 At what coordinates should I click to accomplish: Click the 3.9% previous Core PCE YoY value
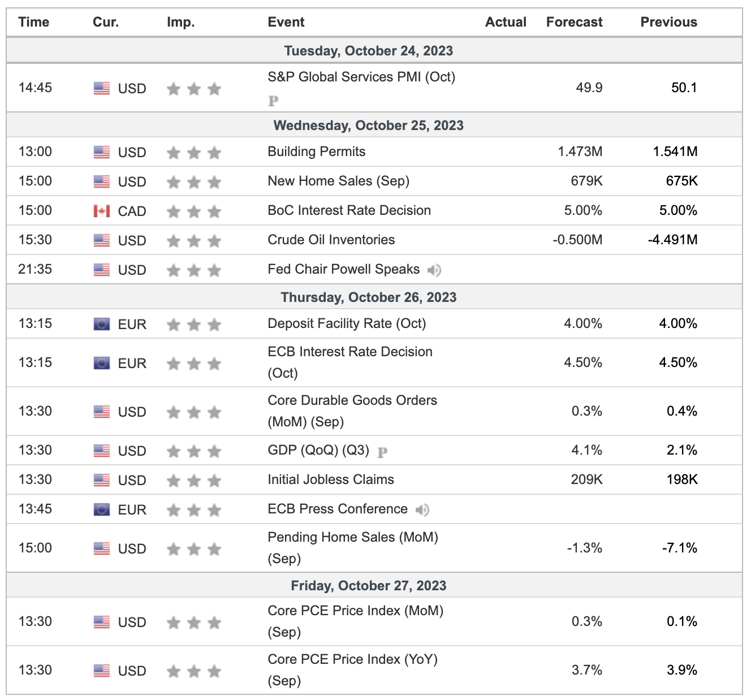[682, 670]
